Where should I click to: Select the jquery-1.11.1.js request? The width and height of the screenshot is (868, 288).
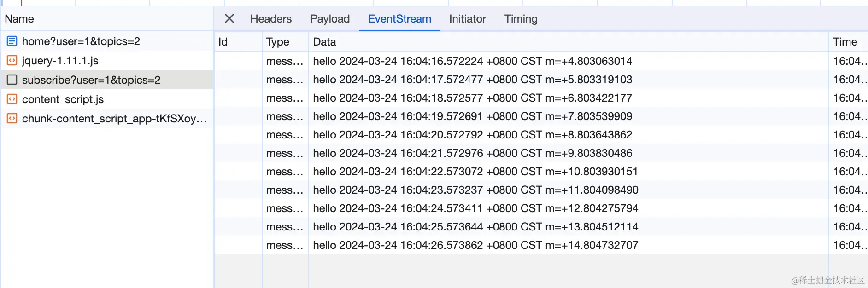(60, 61)
